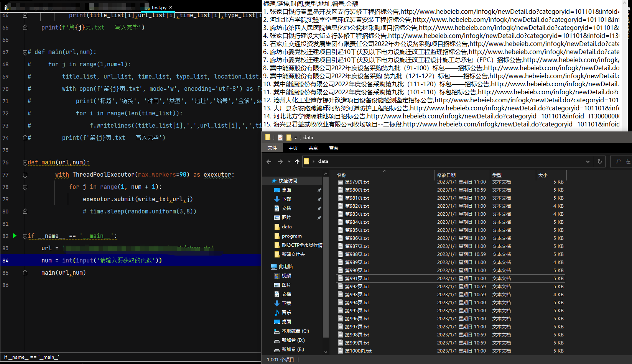The width and height of the screenshot is (632, 364).
Task: Sort files by 修改日期 column
Action: tap(462, 175)
